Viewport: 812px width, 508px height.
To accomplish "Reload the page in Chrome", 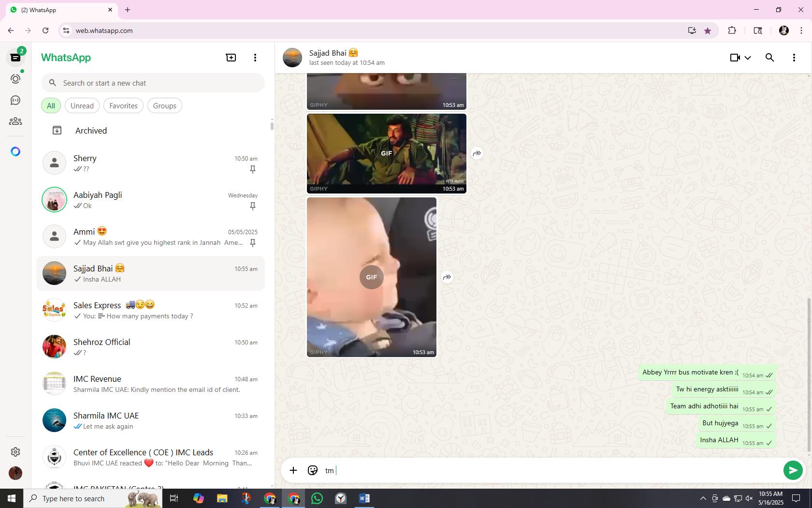I will (45, 30).
